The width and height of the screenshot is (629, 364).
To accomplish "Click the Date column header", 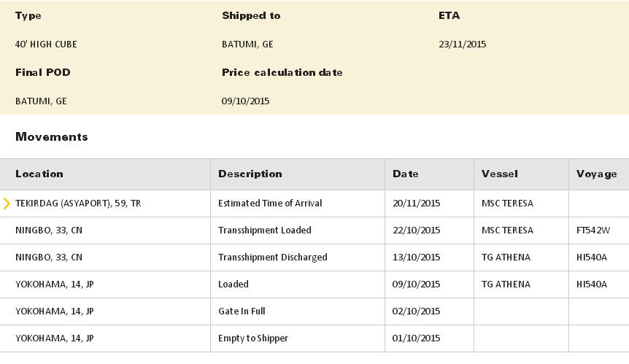I will [x=406, y=174].
